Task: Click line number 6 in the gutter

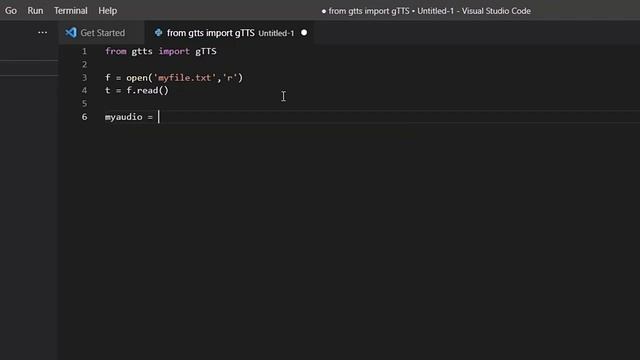Action: pyautogui.click(x=84, y=117)
